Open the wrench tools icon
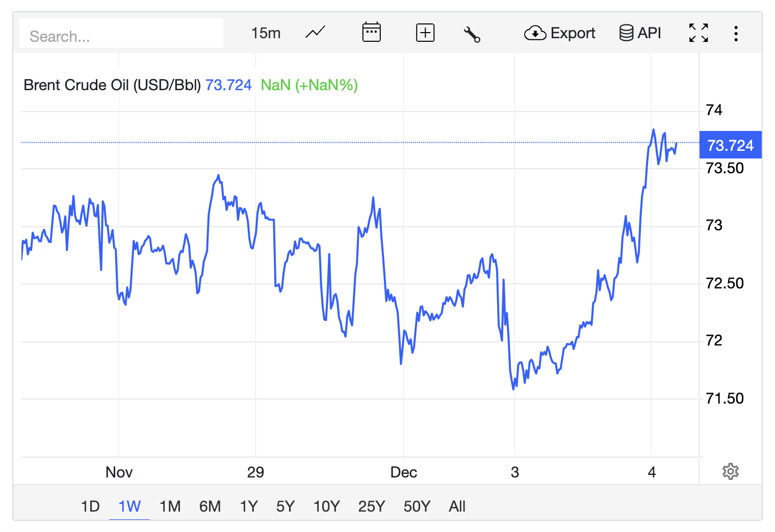Image resolution: width=775 pixels, height=532 pixels. coord(472,34)
